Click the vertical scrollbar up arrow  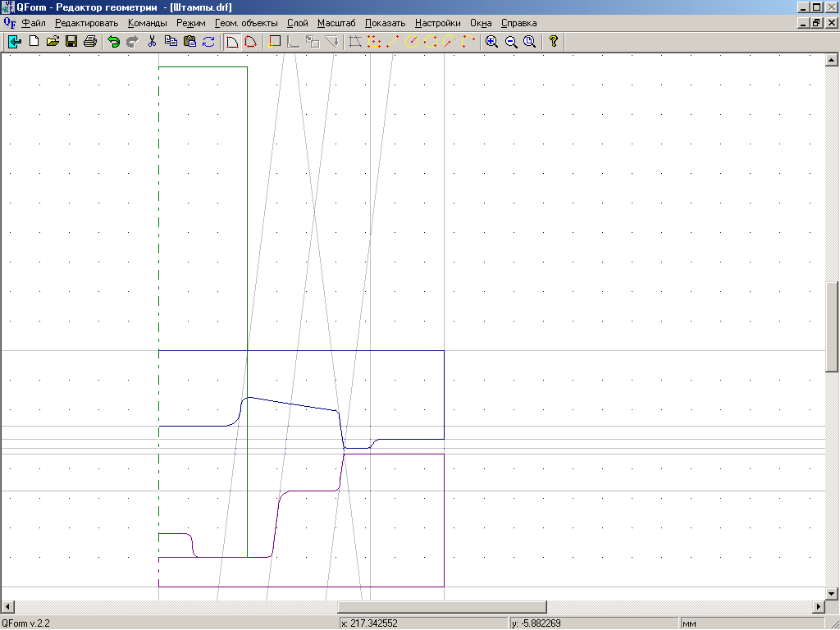click(x=832, y=59)
